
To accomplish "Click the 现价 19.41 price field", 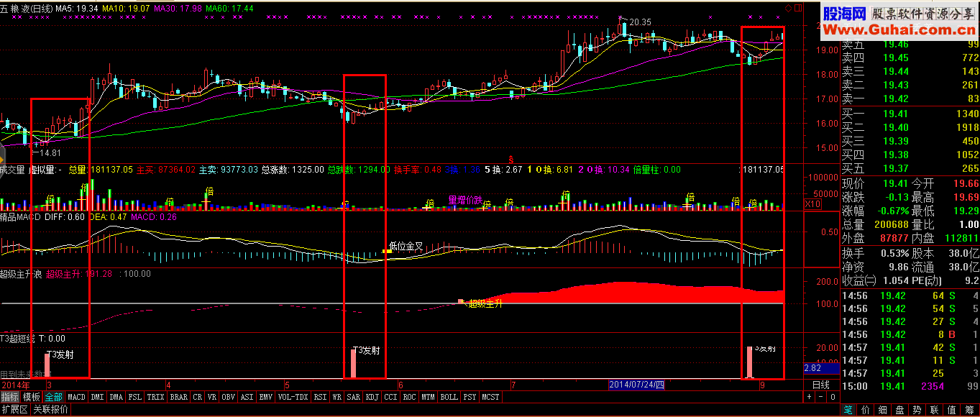I will [x=874, y=183].
